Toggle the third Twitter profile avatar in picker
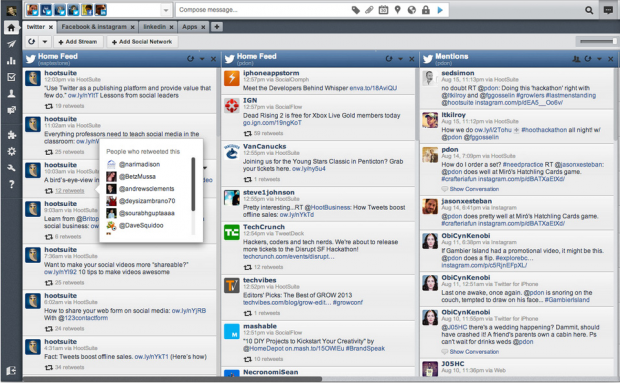 60,10
